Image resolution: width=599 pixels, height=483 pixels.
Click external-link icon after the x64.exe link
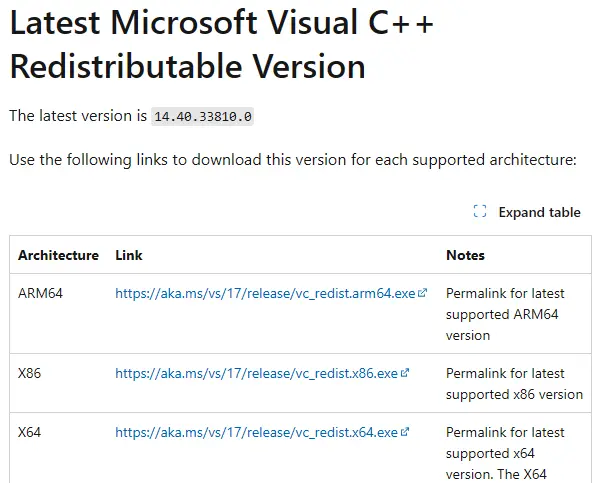(405, 432)
